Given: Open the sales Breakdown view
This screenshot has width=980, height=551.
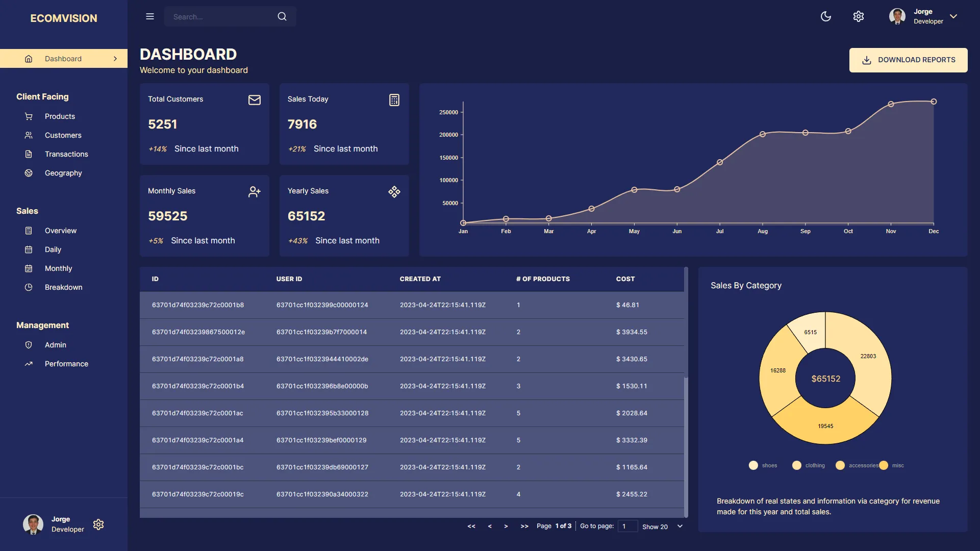Looking at the screenshot, I should [x=63, y=287].
